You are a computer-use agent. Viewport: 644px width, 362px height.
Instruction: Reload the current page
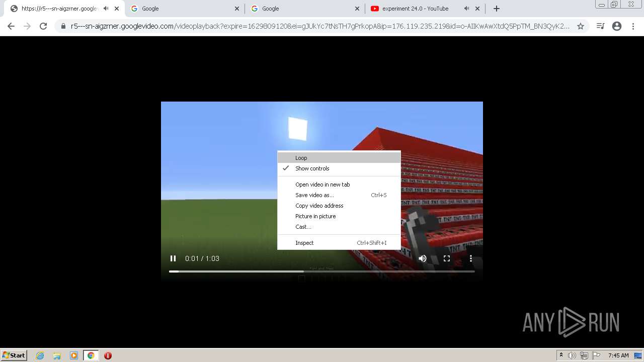click(x=43, y=26)
